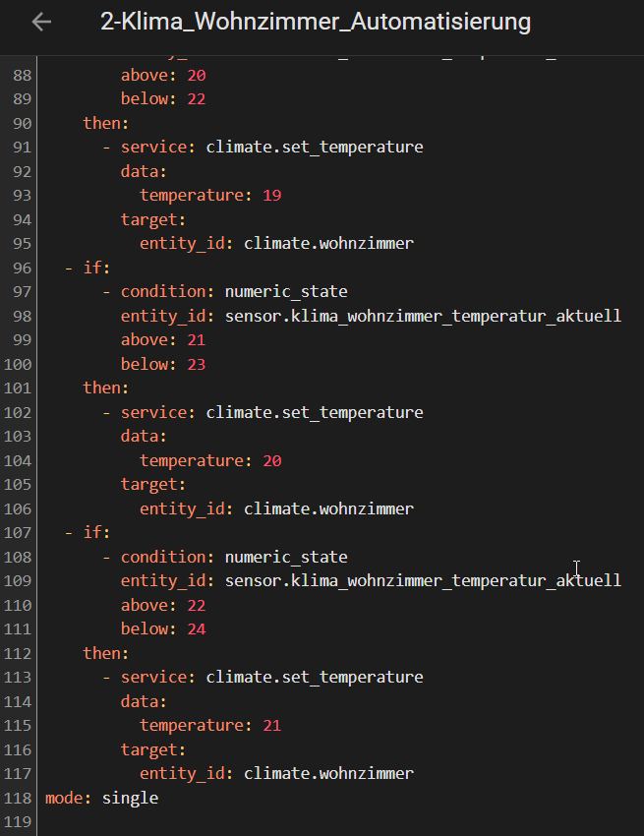Click the 2-Klima_Wohnzimmer_Automatisierung title
Screen dimensions: 644x836
click(x=316, y=23)
